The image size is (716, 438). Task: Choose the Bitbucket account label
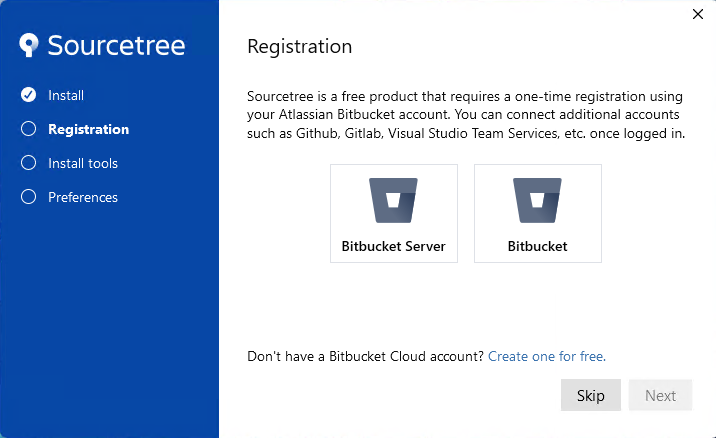537,246
